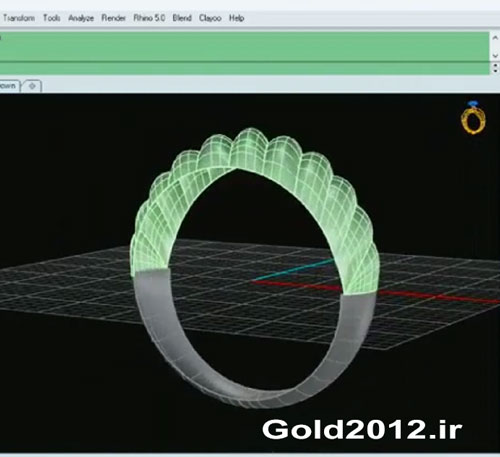The height and width of the screenshot is (457, 500).
Task: Click the command history scroll down arrow
Action: point(495,55)
